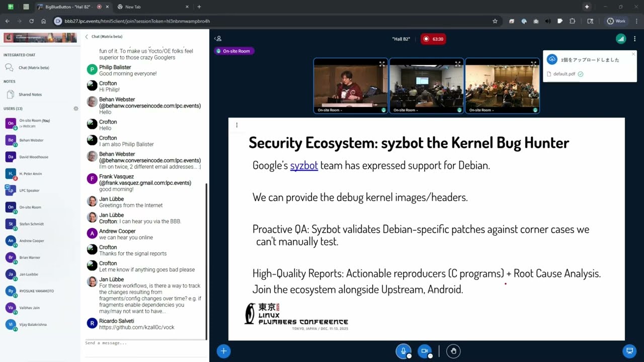The width and height of the screenshot is (644, 362).
Task: Close the upload notification toast
Action: pyautogui.click(x=633, y=54)
